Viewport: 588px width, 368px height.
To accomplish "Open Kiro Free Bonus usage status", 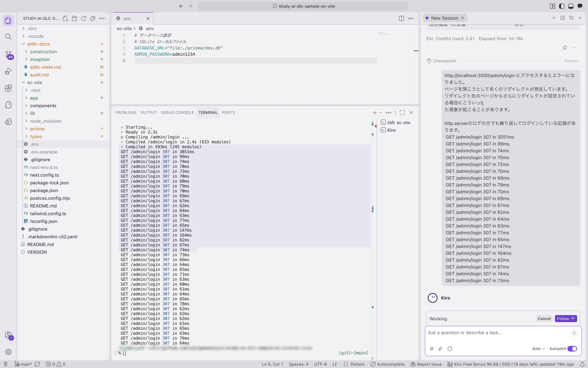I will 511,364.
